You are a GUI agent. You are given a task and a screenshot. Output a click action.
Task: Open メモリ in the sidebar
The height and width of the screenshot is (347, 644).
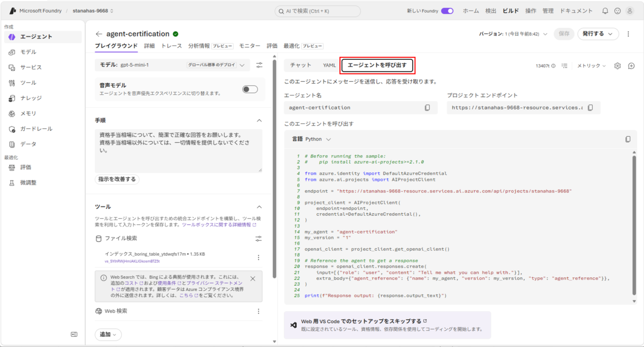pyautogui.click(x=43, y=113)
